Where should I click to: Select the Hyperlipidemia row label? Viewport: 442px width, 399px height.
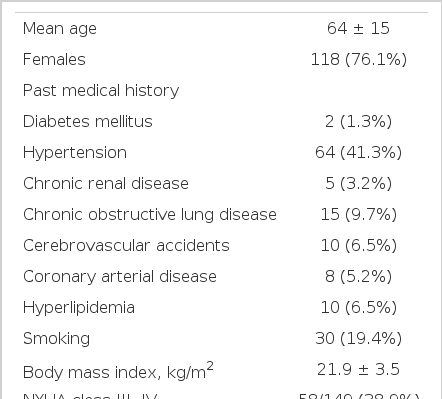(79, 308)
